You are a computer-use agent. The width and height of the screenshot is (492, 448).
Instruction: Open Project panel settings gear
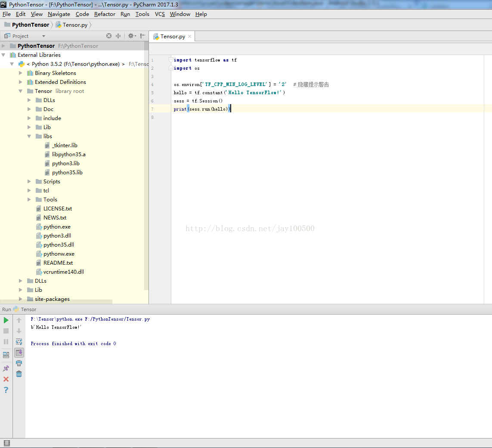132,36
